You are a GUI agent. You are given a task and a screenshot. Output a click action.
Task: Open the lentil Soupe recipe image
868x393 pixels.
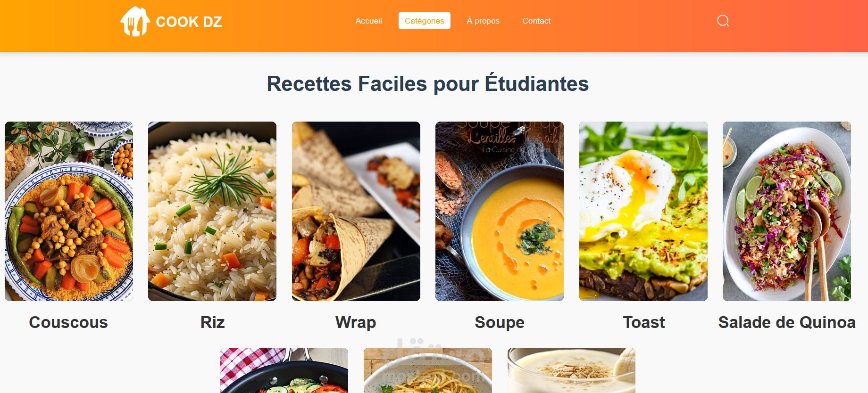point(500,211)
